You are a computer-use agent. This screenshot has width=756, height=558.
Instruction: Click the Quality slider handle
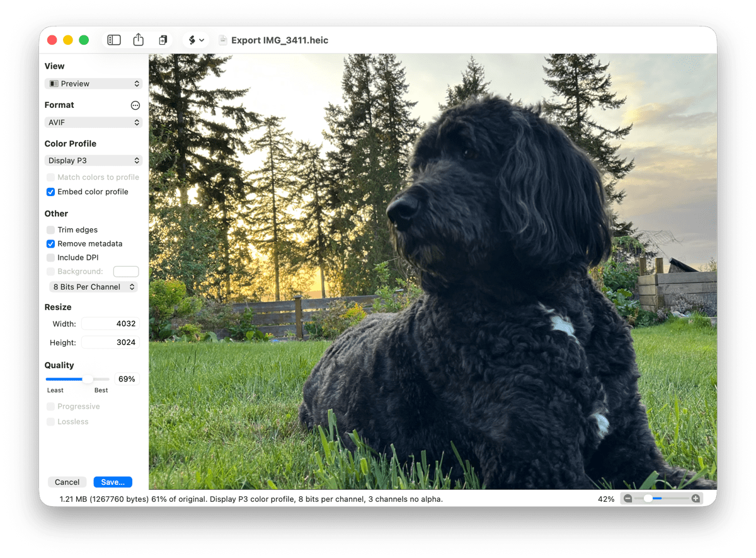tap(88, 379)
